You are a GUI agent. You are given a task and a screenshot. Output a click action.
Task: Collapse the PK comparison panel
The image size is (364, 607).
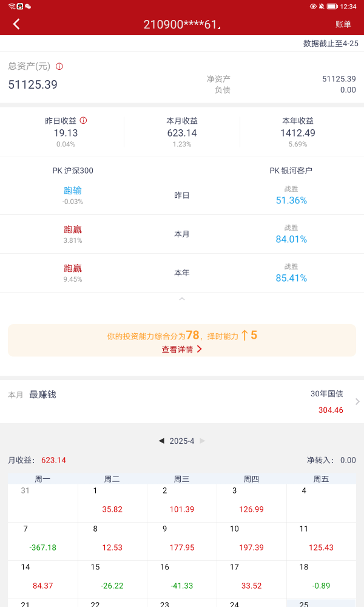[182, 299]
